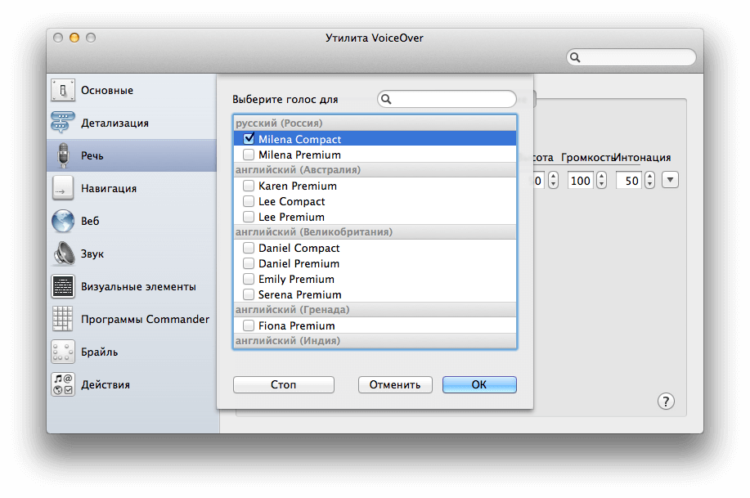The image size is (750, 498).
Task: Click the Отменить button
Action: tap(395, 385)
